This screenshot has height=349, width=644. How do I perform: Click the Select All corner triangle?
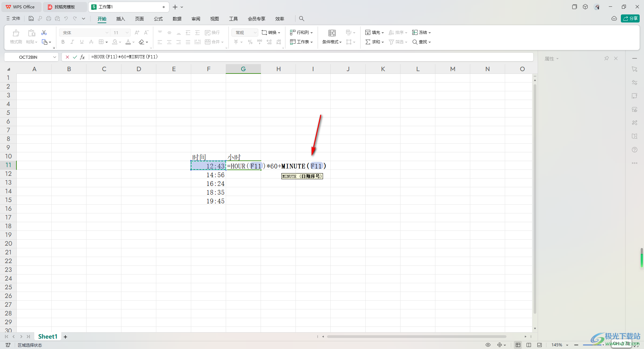[x=8, y=69]
